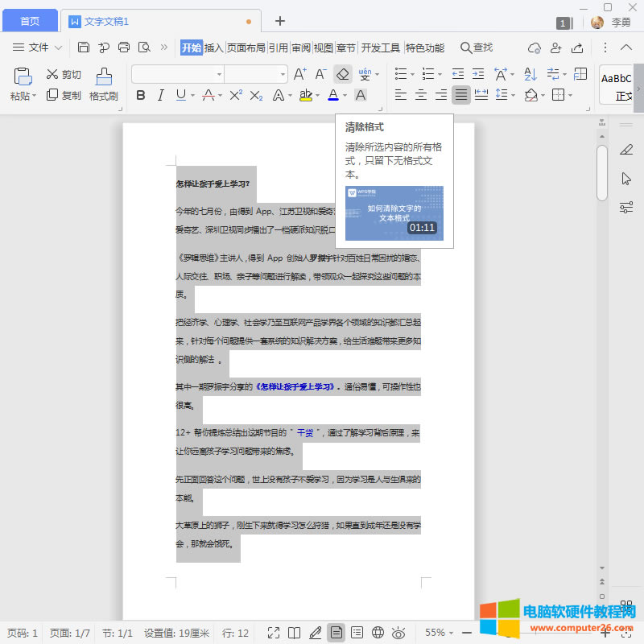Click the Cut scissors button
Screen dimensions: 644x644
click(64, 74)
